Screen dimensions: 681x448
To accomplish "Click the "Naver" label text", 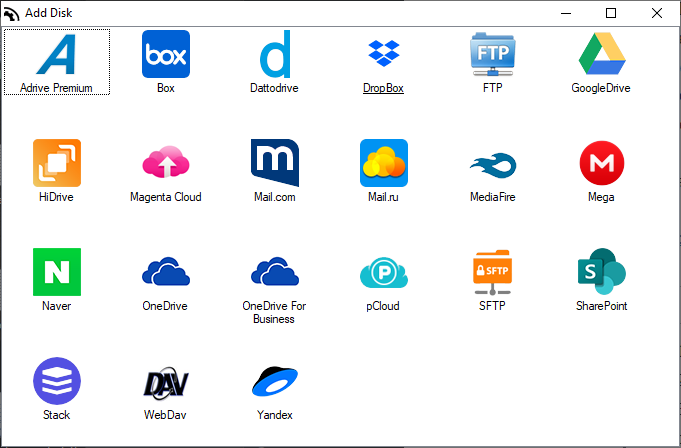I will (x=56, y=306).
